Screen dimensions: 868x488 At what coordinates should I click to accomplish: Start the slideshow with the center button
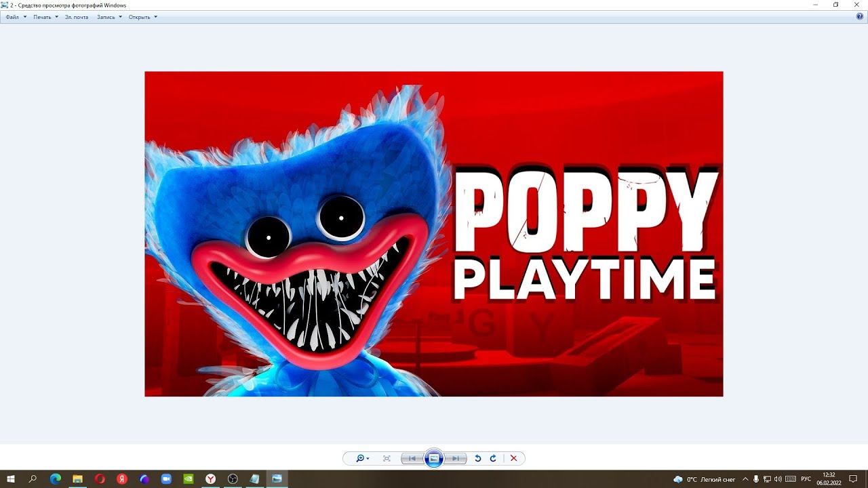434,459
